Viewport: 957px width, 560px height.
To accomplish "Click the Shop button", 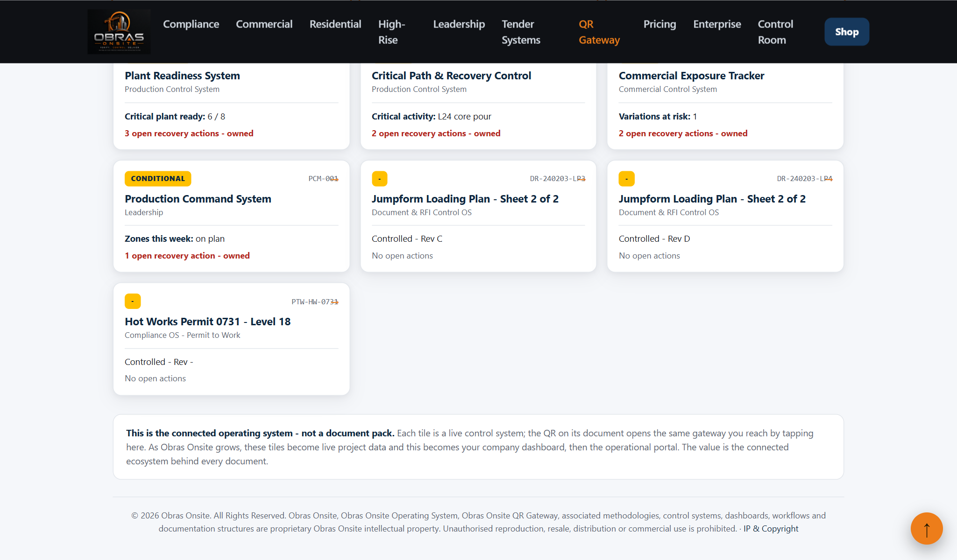I will click(847, 32).
